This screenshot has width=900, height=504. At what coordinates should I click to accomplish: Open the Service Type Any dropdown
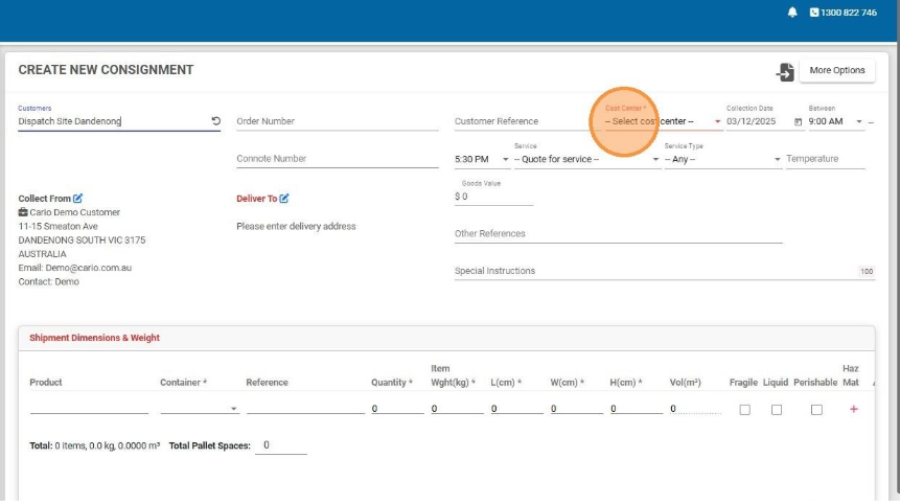point(722,160)
